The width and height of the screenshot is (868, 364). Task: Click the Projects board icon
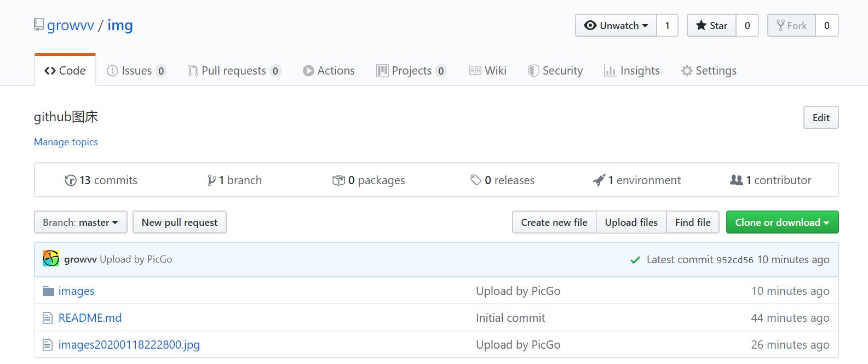pyautogui.click(x=382, y=71)
